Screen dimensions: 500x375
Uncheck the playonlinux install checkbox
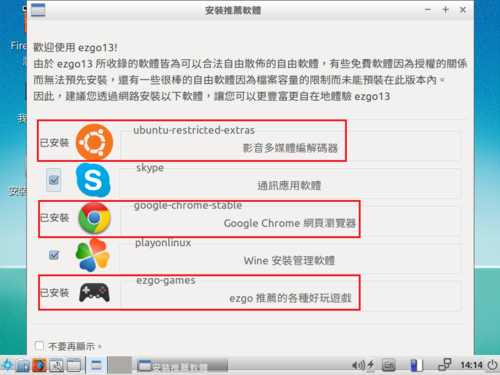click(54, 255)
